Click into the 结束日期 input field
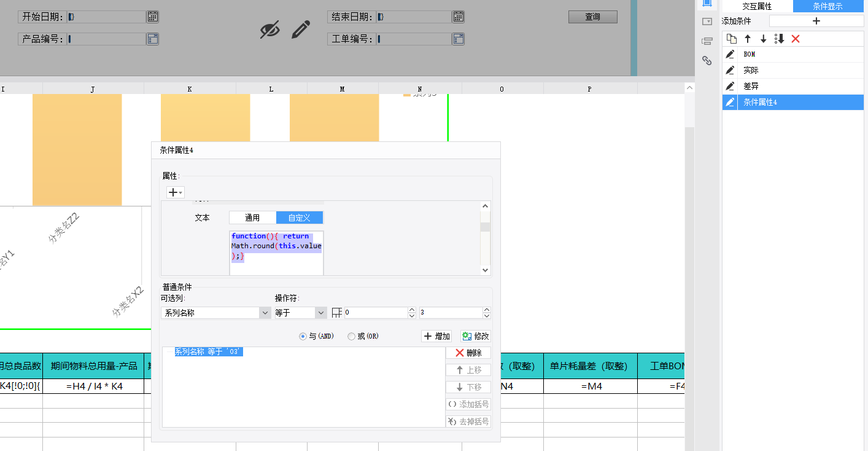 point(414,17)
